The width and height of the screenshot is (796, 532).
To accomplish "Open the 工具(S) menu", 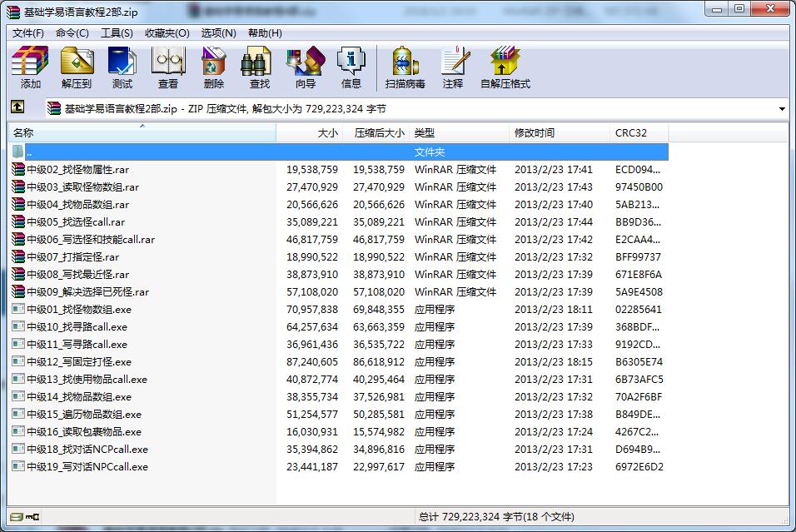I will 117,32.
